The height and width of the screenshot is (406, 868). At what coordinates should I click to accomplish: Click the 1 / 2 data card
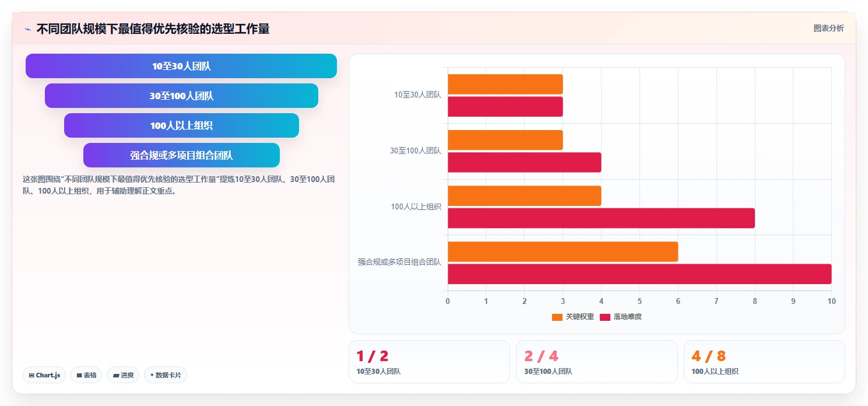click(x=429, y=362)
